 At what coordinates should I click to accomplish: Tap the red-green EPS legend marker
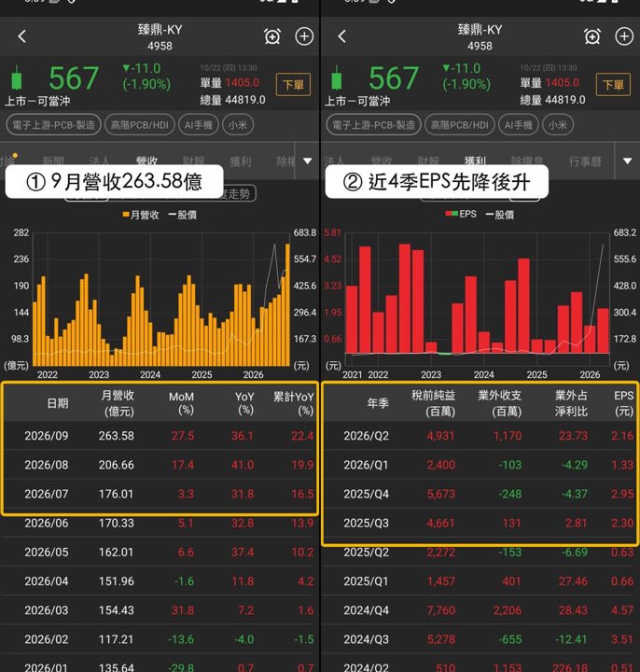tap(452, 214)
